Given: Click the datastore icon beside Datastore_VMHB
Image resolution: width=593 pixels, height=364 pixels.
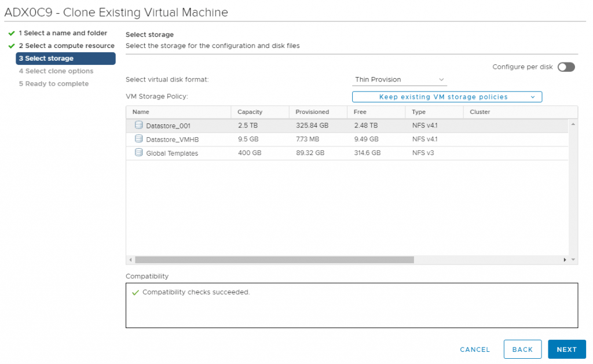Looking at the screenshot, I should tap(138, 139).
